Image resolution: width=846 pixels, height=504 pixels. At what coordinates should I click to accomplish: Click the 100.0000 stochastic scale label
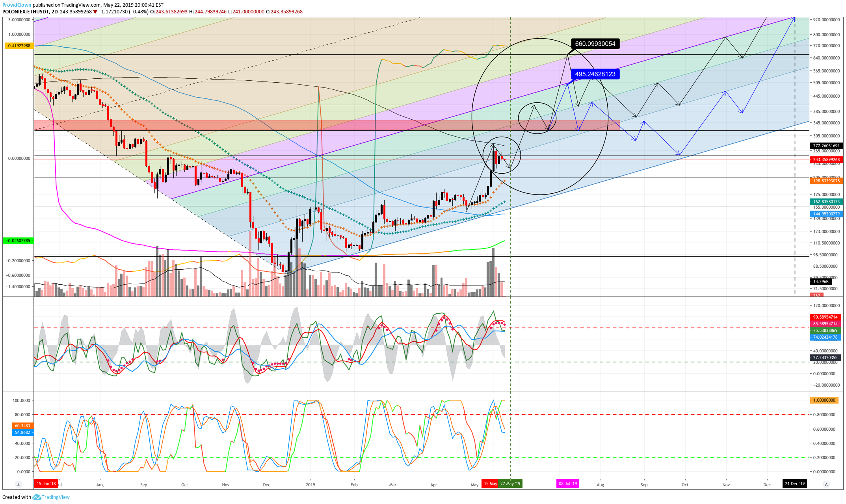point(21,400)
